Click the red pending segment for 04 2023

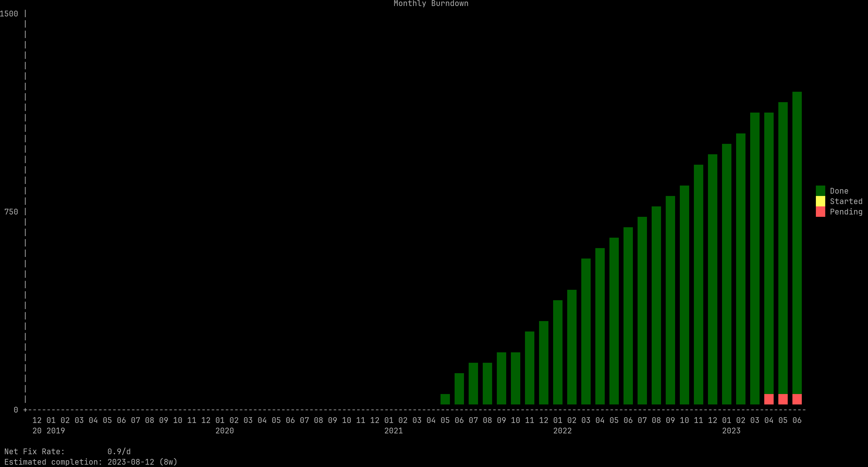pyautogui.click(x=769, y=399)
